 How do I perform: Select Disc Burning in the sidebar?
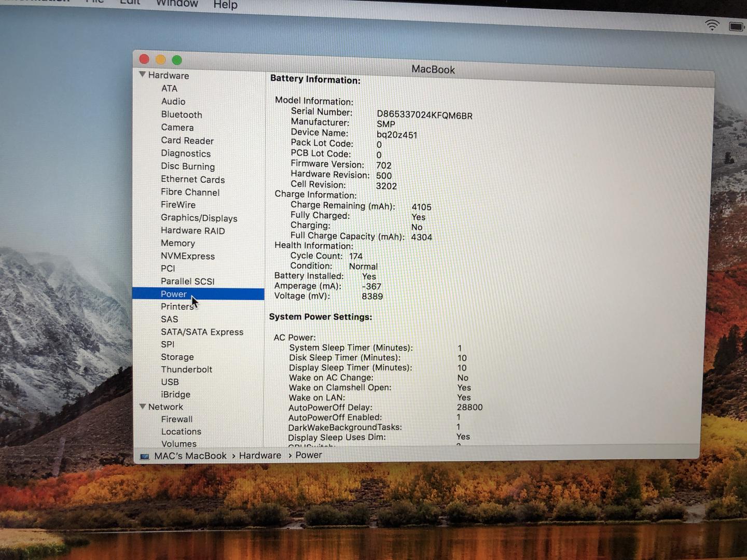point(188,166)
